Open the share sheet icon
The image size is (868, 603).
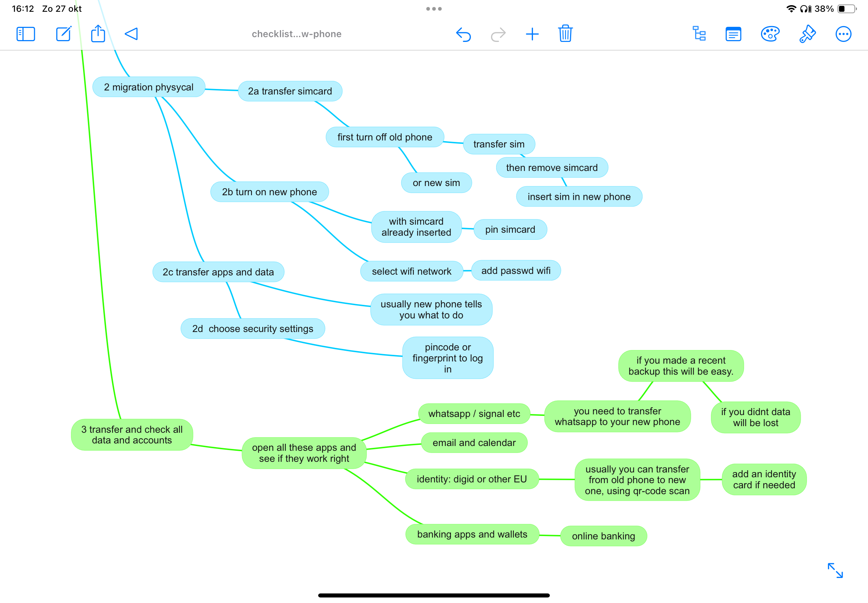tap(98, 33)
